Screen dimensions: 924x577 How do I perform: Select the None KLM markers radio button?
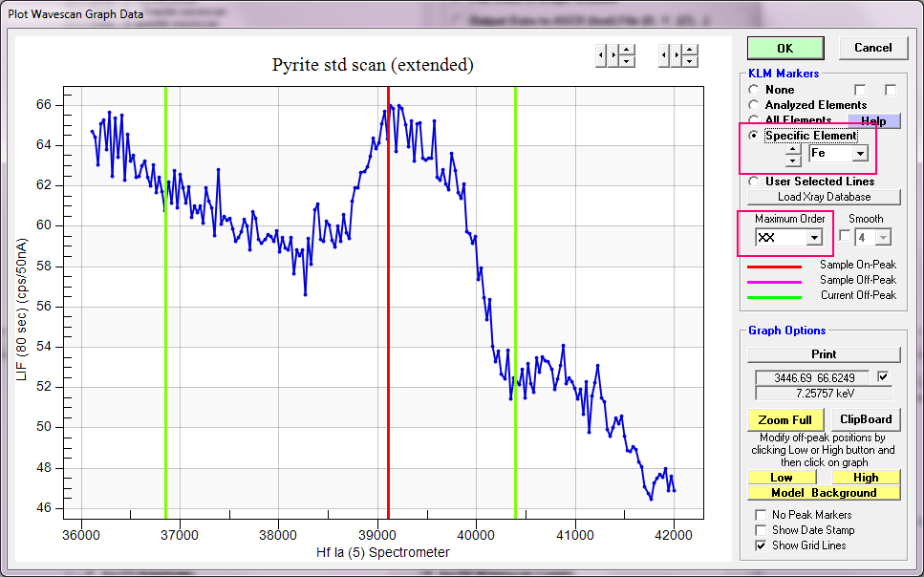[x=754, y=90]
